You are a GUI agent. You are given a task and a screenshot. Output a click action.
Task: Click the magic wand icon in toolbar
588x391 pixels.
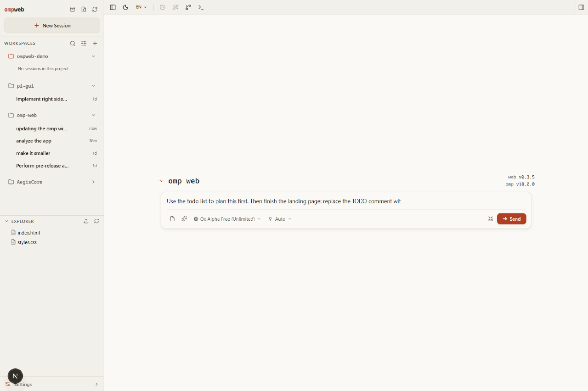pos(175,7)
